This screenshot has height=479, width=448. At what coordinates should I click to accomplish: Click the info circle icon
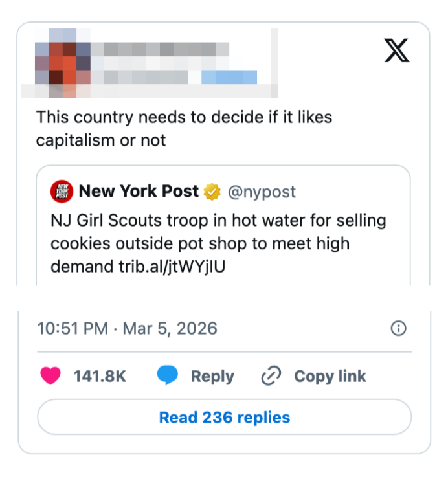click(399, 328)
